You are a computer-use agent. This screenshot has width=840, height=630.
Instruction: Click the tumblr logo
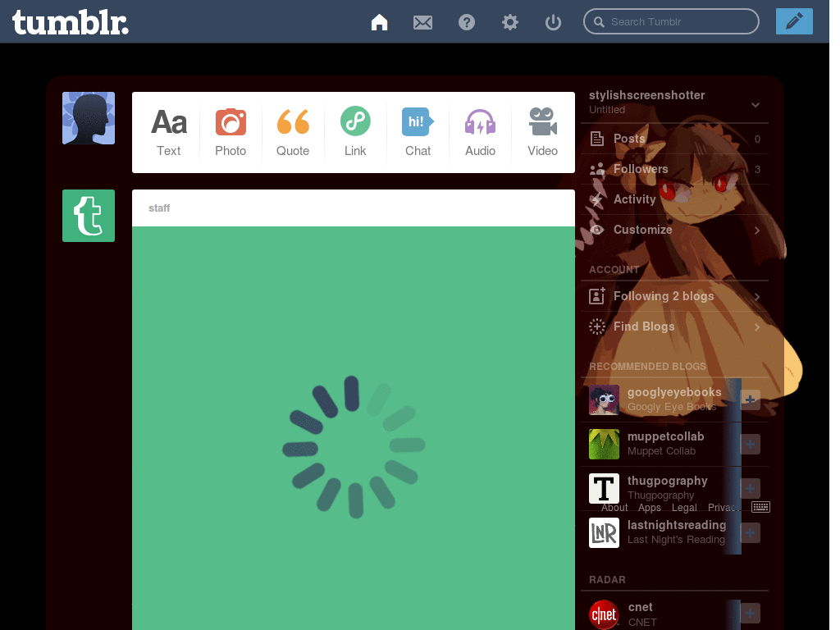tap(71, 22)
